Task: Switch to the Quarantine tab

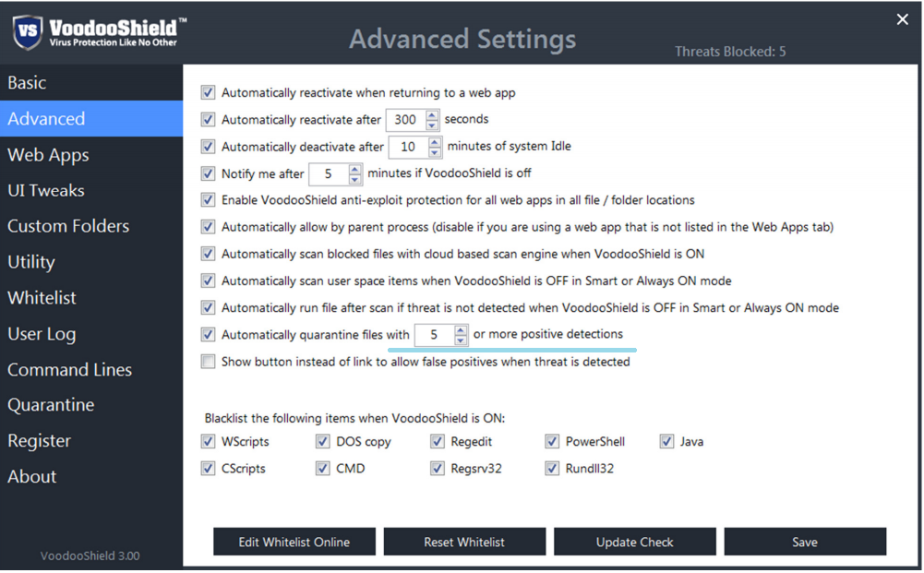Action: click(51, 405)
